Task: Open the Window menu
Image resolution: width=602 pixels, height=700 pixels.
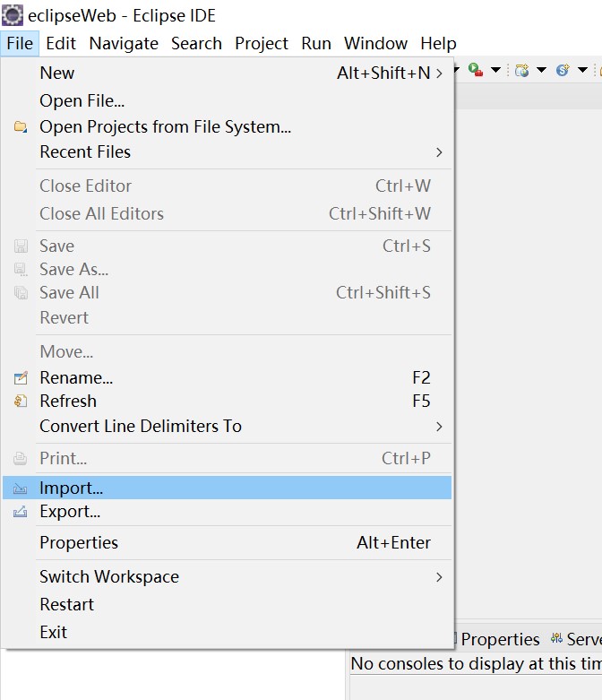Action: click(375, 43)
